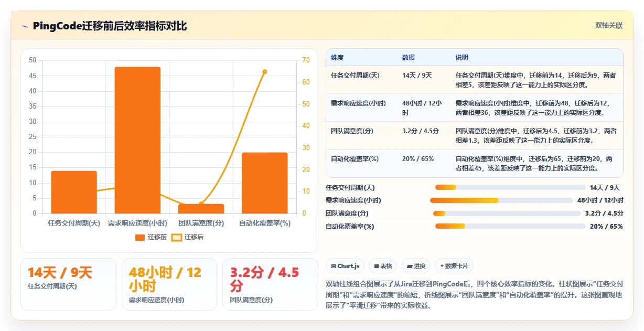This screenshot has width=644, height=331.
Task: Select the Chart.js chip
Action: [x=346, y=266]
